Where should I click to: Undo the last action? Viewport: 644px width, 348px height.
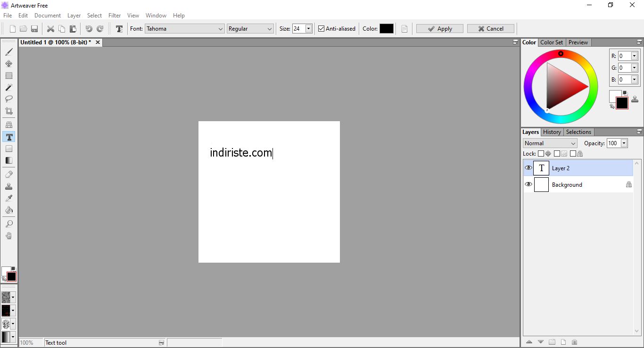tap(89, 29)
